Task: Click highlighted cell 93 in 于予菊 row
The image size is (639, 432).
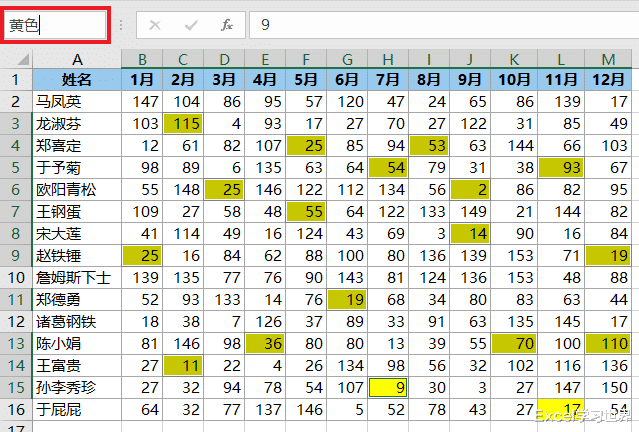Action: (561, 168)
